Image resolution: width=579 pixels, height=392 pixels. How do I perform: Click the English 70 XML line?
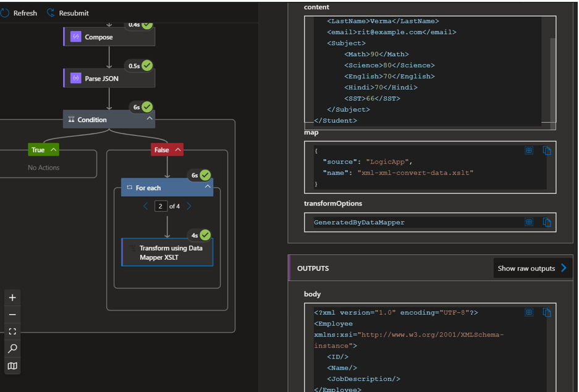tap(389, 77)
